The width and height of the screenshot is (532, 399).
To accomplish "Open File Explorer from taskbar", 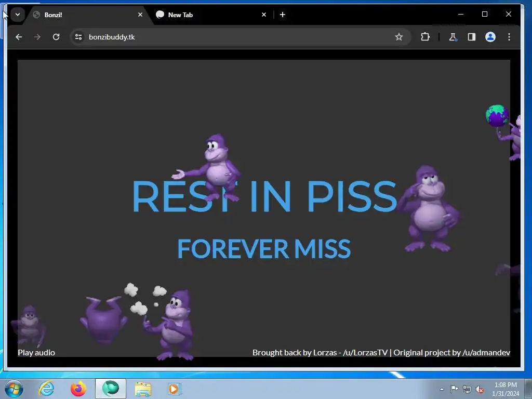I will point(143,389).
